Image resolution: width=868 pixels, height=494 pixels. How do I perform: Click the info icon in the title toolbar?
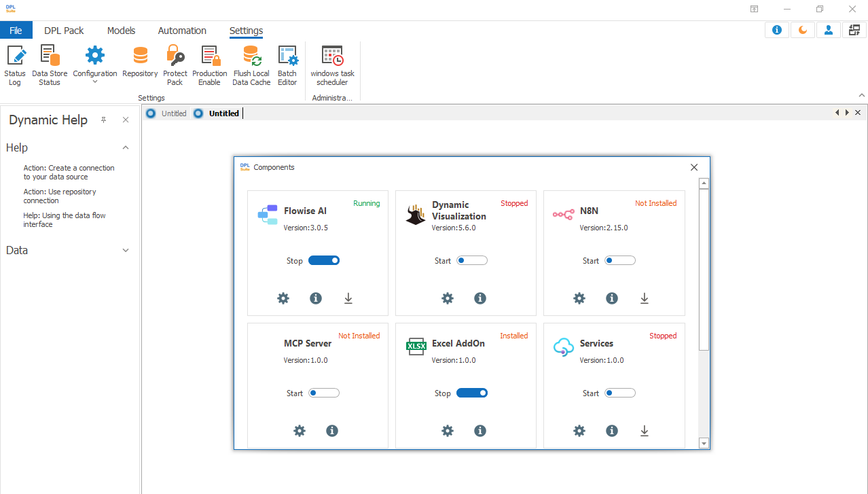coord(777,30)
